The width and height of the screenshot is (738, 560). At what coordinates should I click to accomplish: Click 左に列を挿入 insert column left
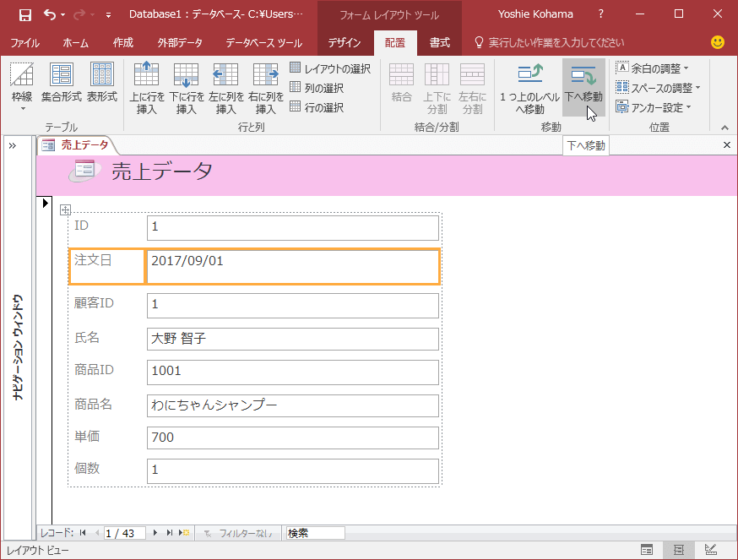pos(226,89)
